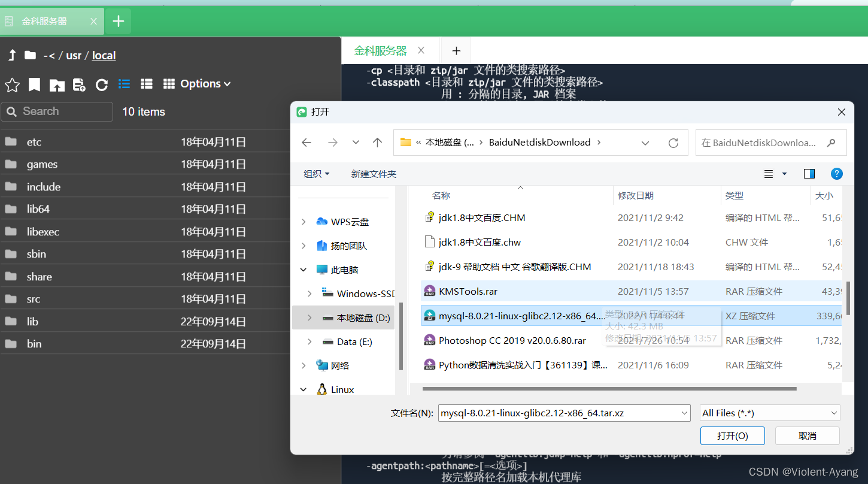Open help with the blue question mark icon
This screenshot has width=868, height=484.
coord(837,174)
